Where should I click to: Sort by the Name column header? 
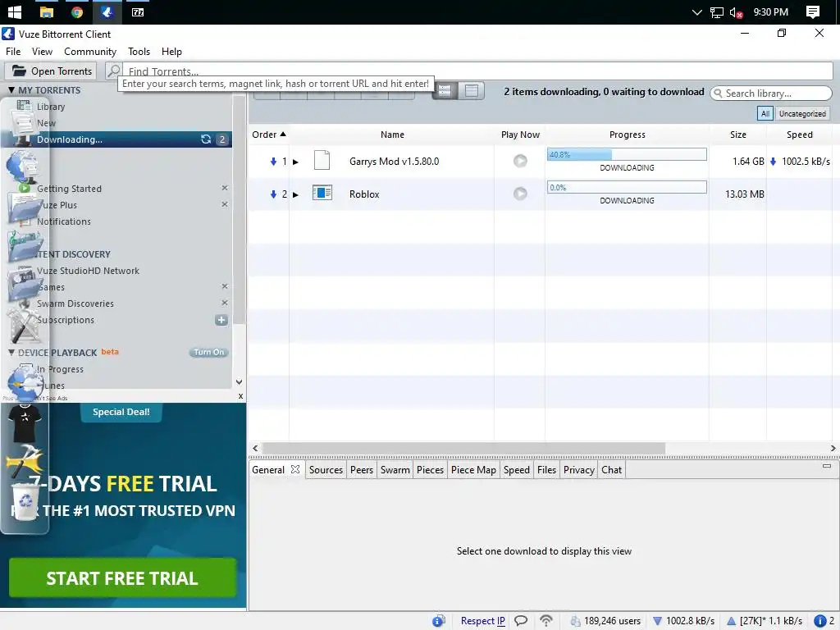pos(392,135)
